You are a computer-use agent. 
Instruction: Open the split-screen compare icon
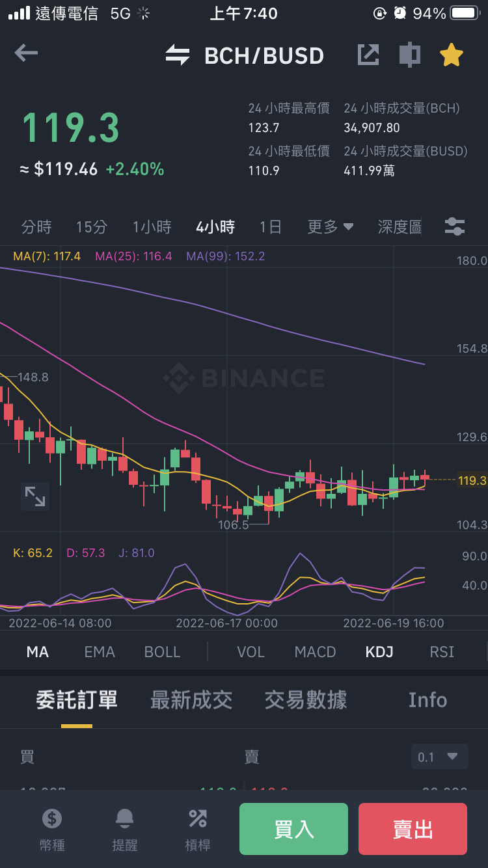(409, 55)
